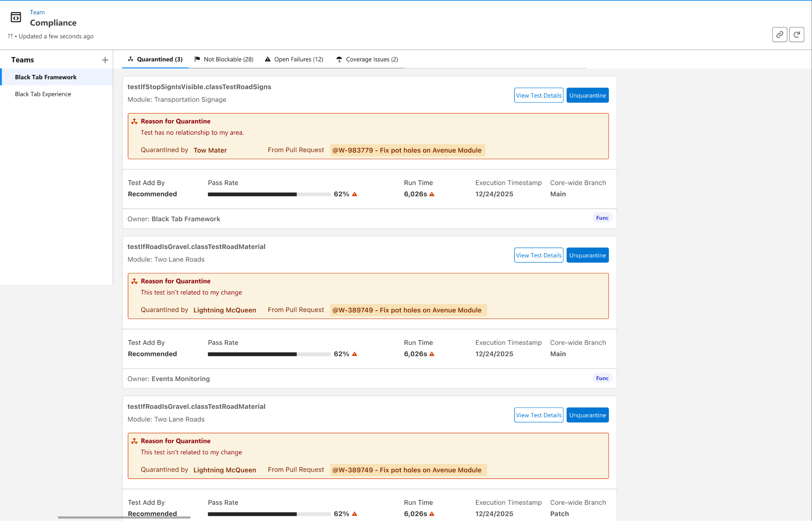This screenshot has height=521, width=812.
Task: Open @W-389749 link in third card
Action: pos(408,470)
